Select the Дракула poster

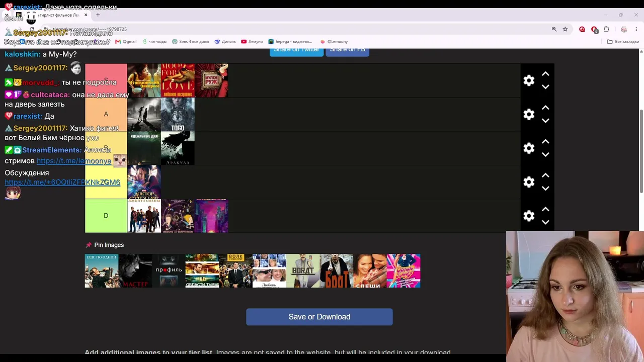click(178, 148)
